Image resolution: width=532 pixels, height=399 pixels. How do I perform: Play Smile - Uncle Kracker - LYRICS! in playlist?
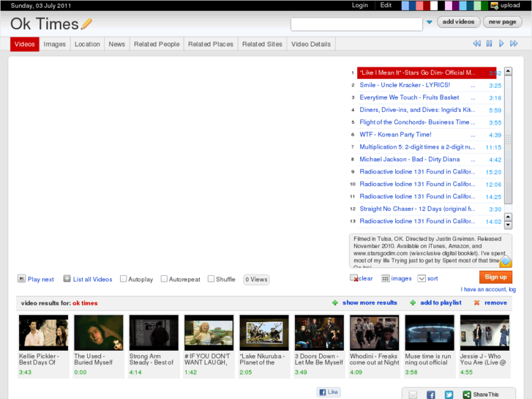405,85
